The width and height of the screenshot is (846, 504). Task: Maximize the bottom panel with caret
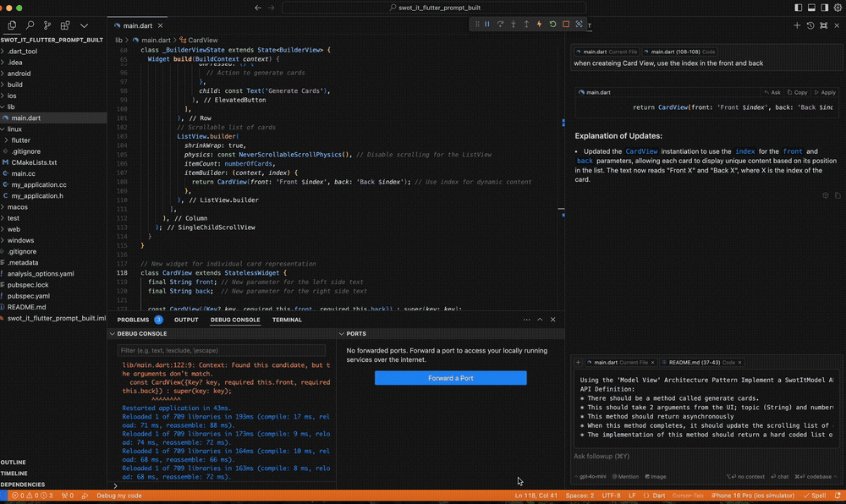[540, 320]
